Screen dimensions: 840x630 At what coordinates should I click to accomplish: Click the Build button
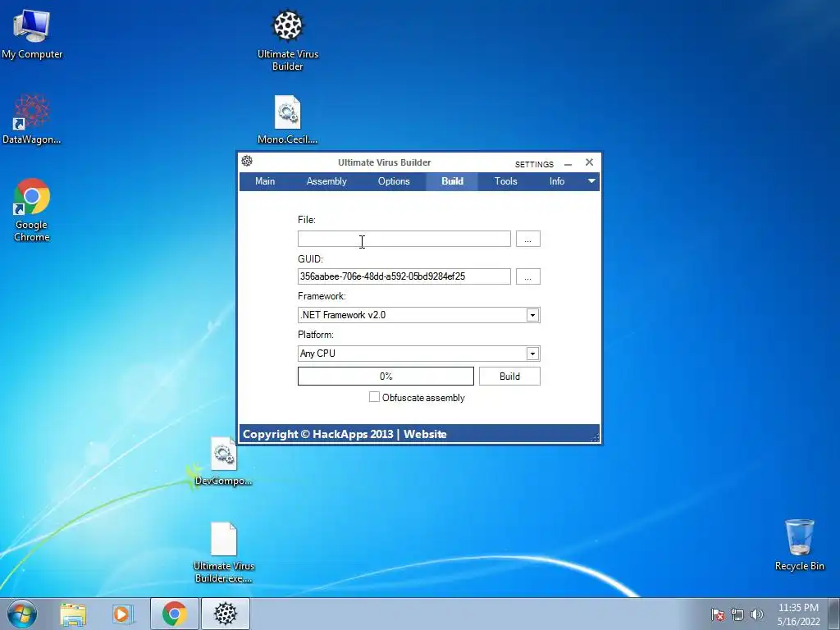click(509, 376)
